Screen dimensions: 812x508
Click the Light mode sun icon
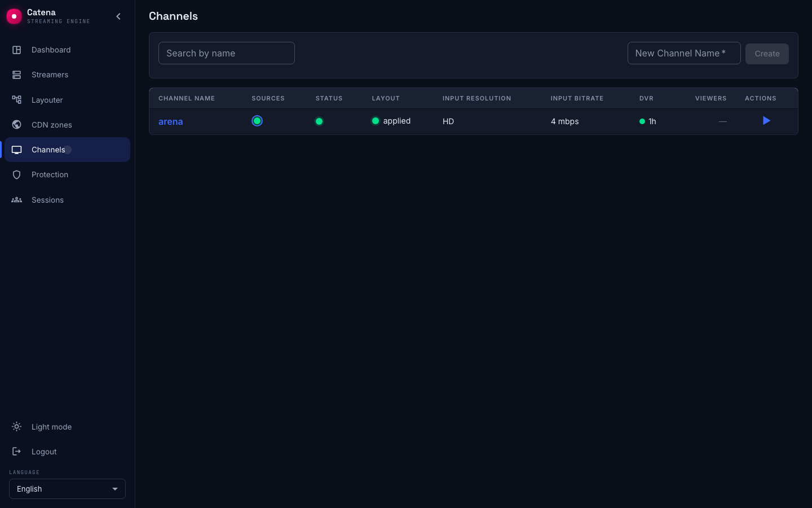click(x=17, y=427)
